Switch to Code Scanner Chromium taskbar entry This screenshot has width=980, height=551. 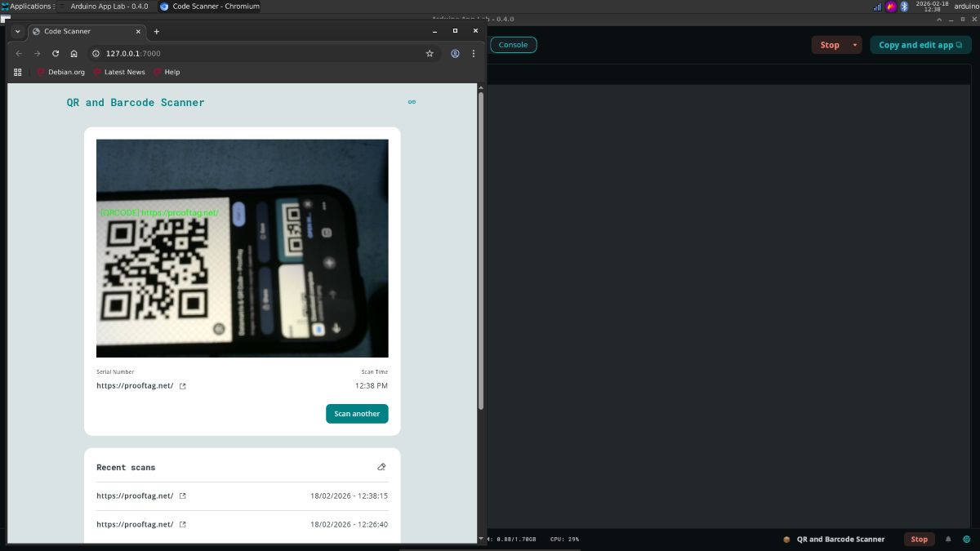click(209, 6)
